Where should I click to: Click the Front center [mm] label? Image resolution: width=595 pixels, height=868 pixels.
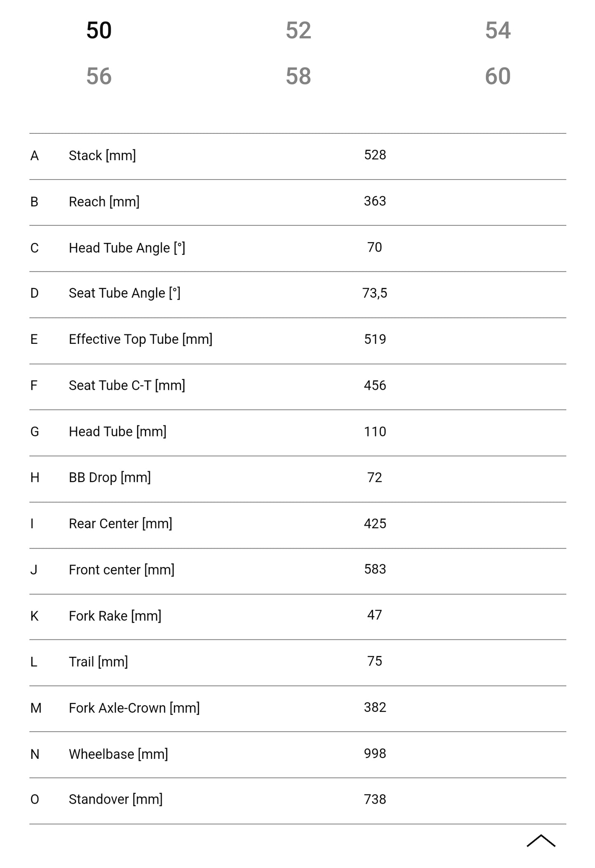[x=121, y=570]
